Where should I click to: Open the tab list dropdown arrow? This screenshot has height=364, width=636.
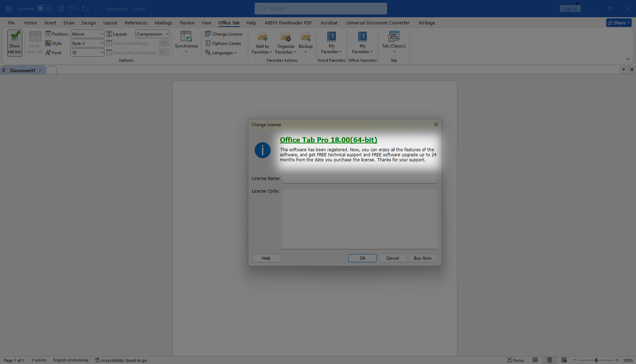coord(623,69)
